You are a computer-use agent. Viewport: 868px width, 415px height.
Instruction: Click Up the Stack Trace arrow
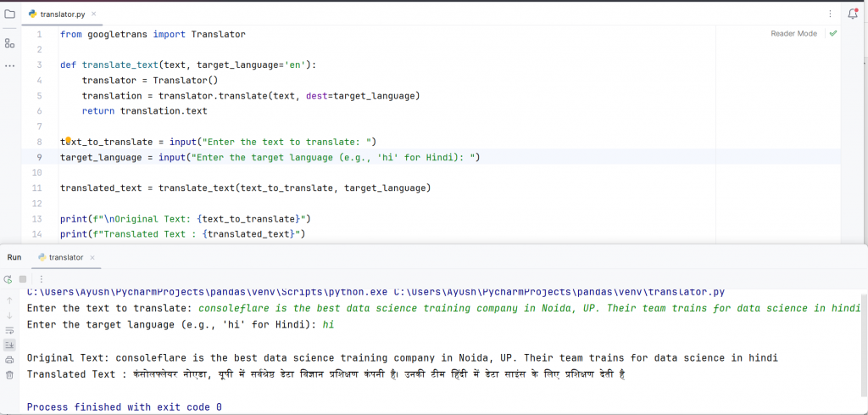point(9,300)
